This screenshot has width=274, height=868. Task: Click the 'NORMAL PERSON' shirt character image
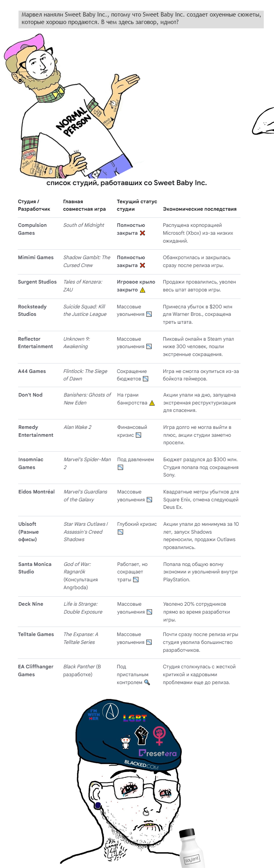(x=72, y=106)
